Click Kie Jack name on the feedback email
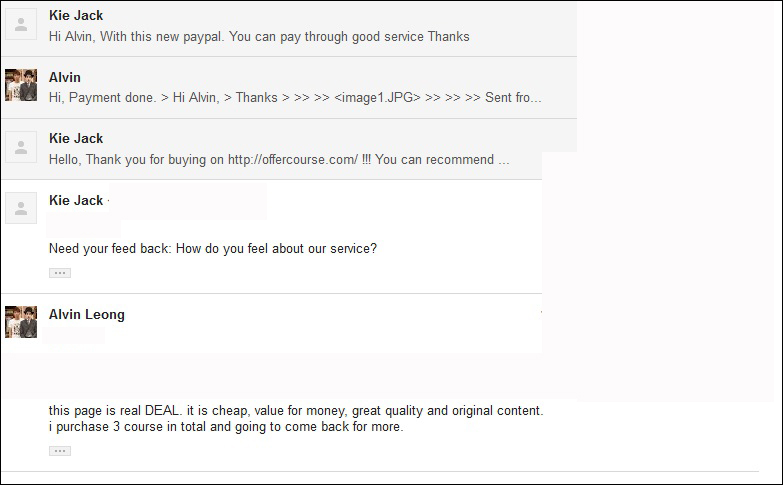Viewport: 783px width, 485px height. [76, 200]
